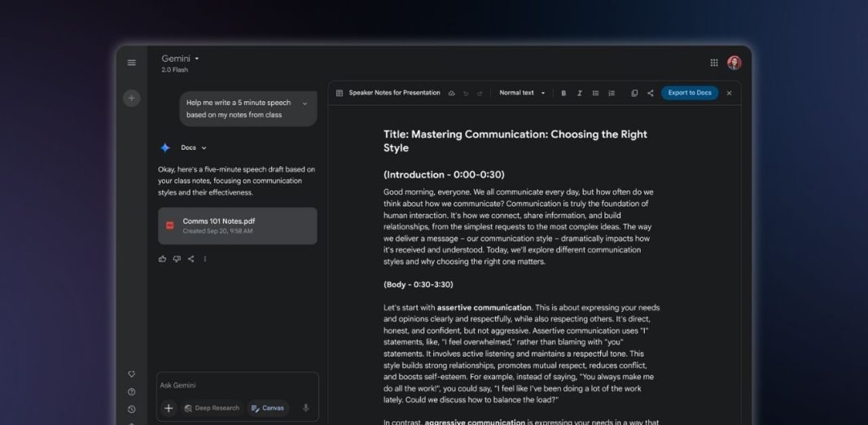The height and width of the screenshot is (425, 868).
Task: Open the hamburger main menu
Action: point(131,63)
